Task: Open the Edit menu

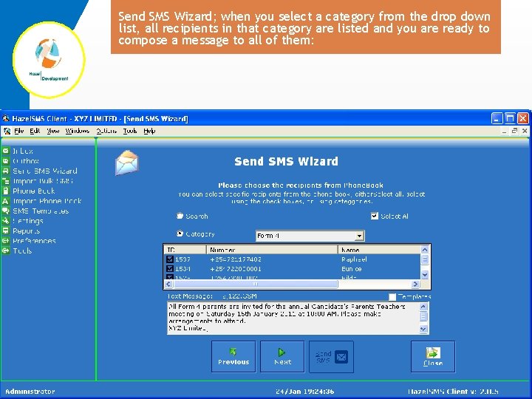Action: point(35,131)
